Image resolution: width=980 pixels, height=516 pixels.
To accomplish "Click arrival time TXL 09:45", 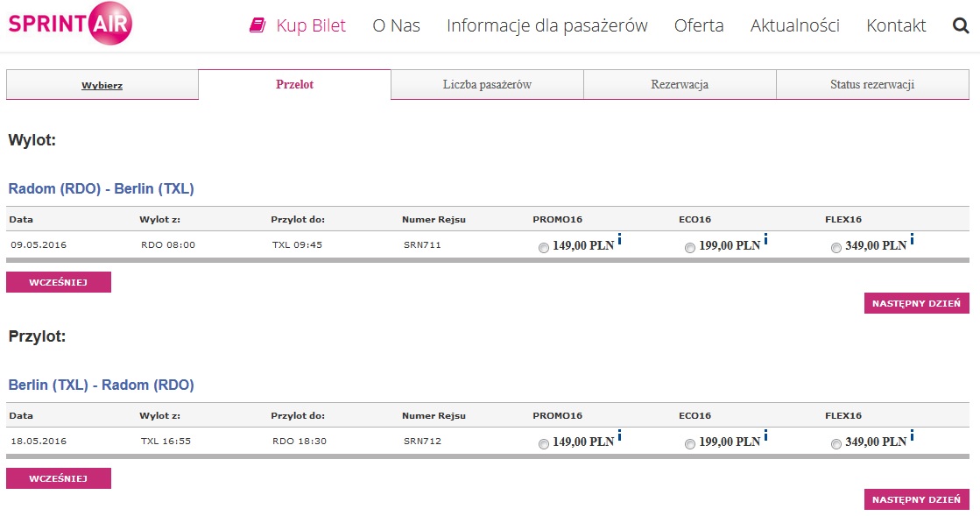I will click(297, 244).
